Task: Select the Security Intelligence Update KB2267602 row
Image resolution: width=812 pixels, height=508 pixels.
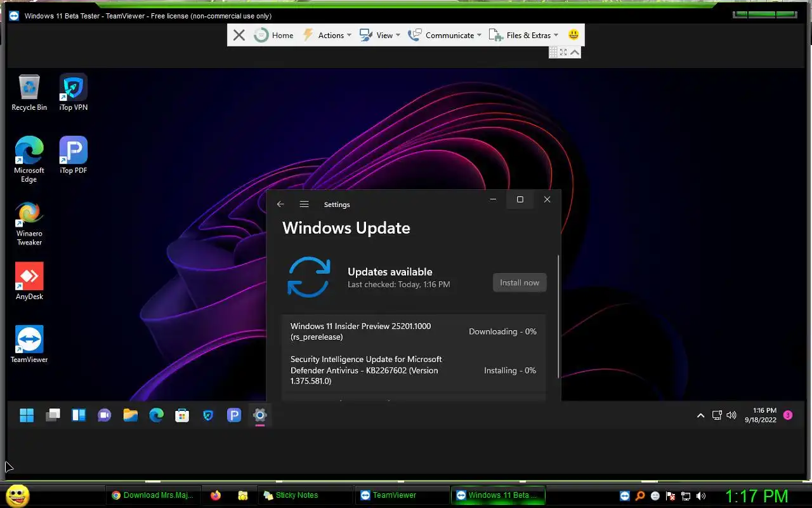Action: tap(414, 370)
